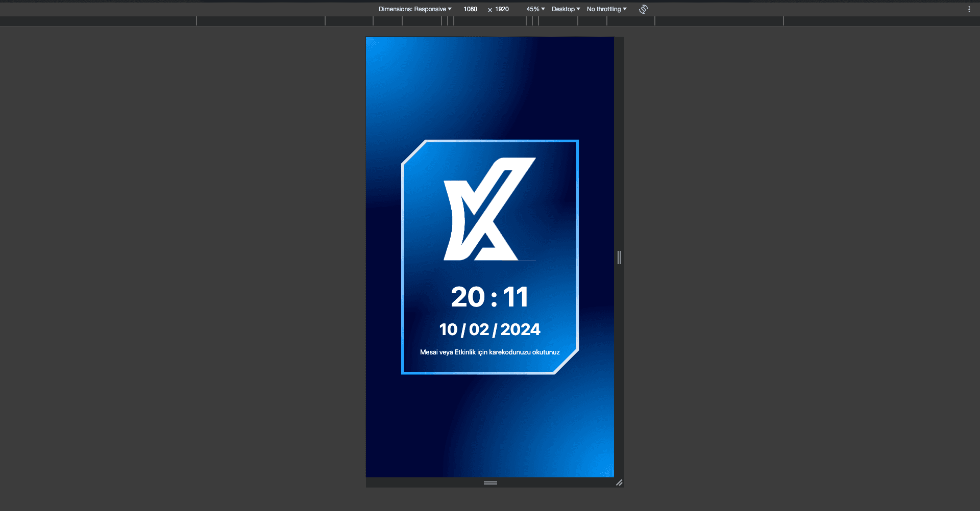
Task: Click the corner diagonal viewport resize handle
Action: (x=619, y=482)
